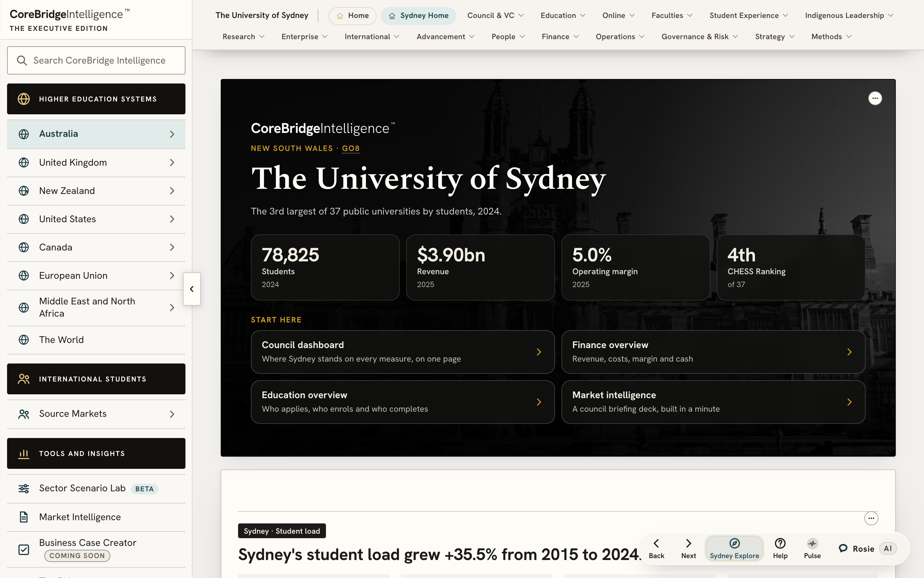Expand the Source Markets submenu chevron
This screenshot has height=578, width=924.
(x=172, y=414)
